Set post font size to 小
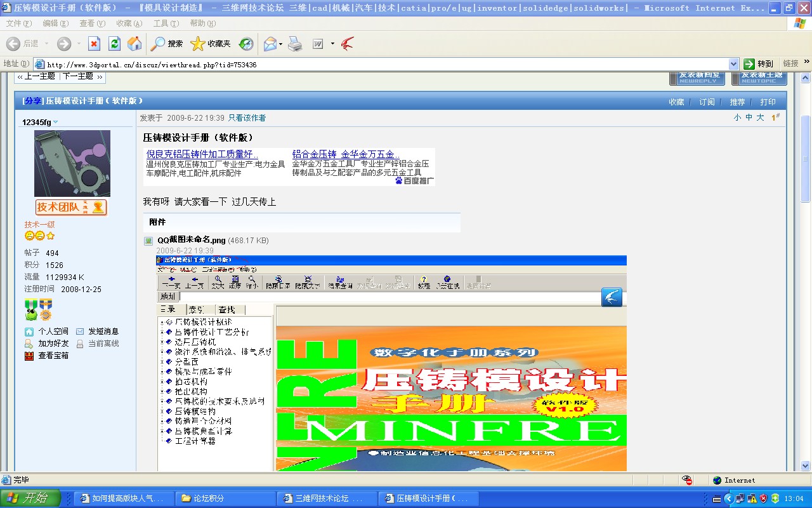 (738, 117)
